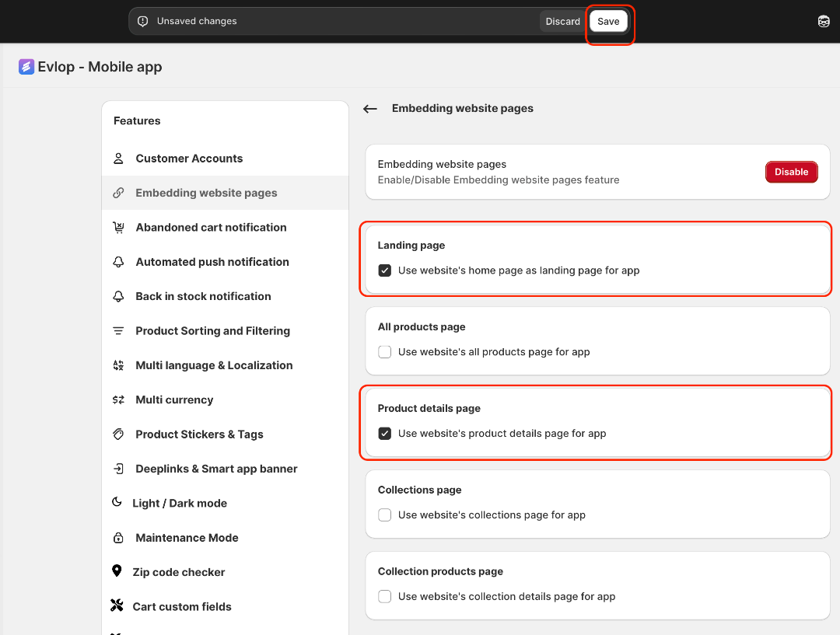Discard the unsaved changes
Image resolution: width=840 pixels, height=635 pixels.
tap(562, 22)
